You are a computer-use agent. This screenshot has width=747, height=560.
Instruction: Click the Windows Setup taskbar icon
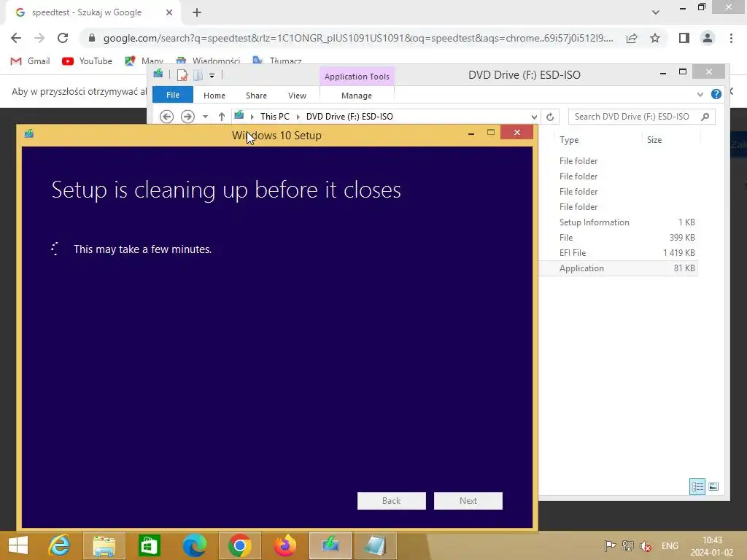point(330,545)
